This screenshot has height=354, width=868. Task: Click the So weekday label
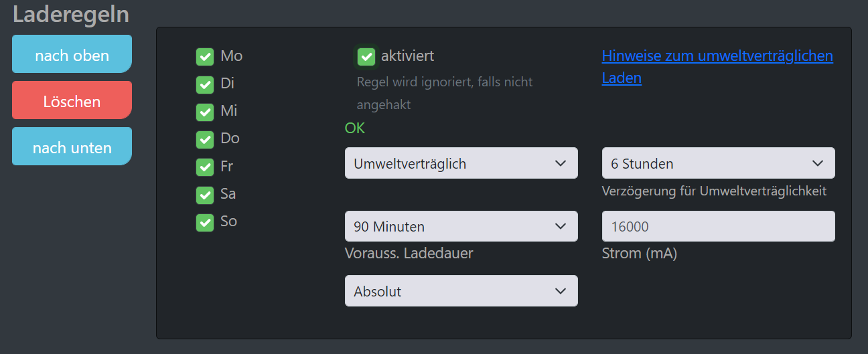(x=229, y=222)
